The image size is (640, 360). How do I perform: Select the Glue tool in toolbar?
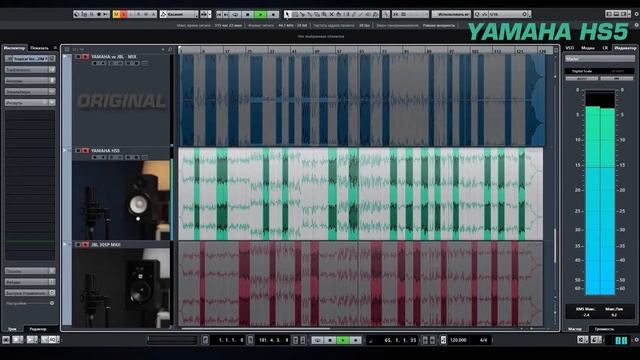click(x=309, y=14)
